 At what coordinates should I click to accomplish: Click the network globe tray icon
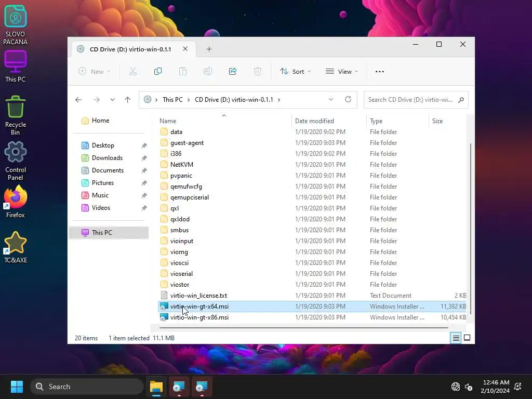point(455,387)
